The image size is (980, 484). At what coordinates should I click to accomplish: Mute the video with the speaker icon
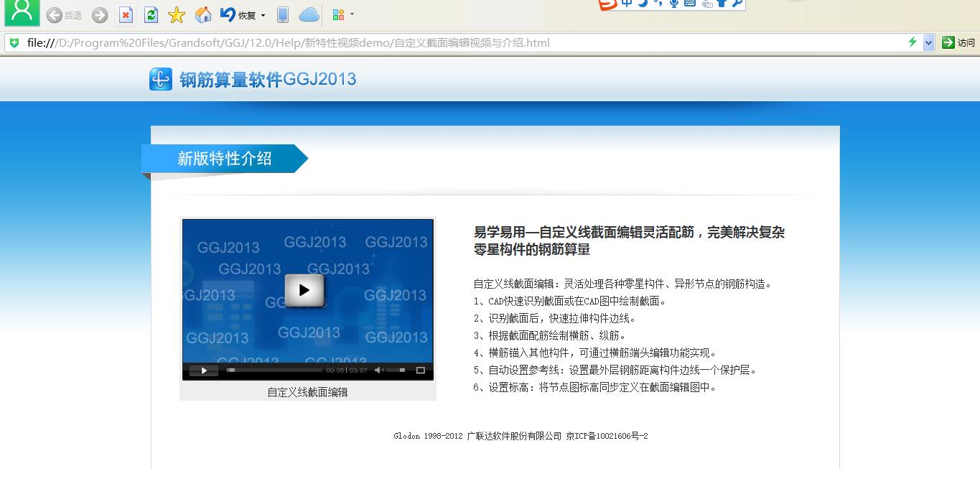pos(379,371)
